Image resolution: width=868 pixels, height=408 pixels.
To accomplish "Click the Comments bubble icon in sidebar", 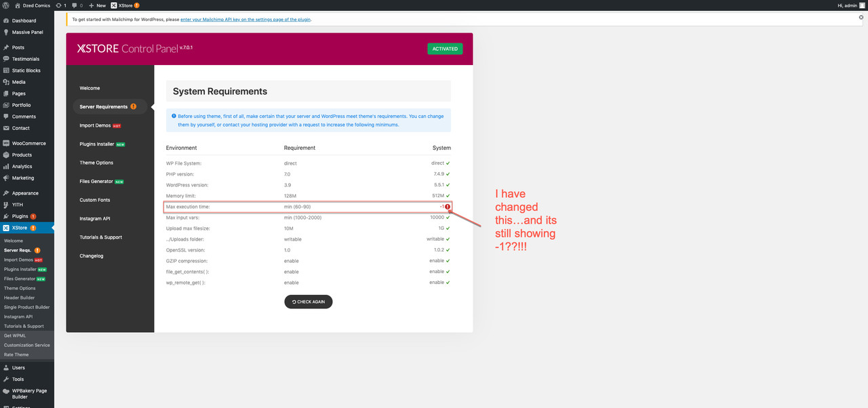I will point(6,117).
